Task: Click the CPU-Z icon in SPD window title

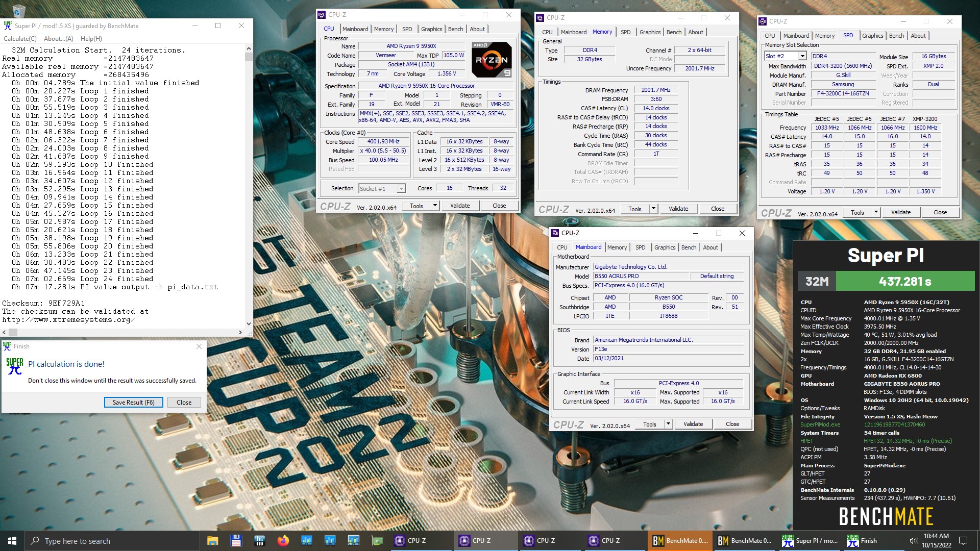Action: [763, 21]
